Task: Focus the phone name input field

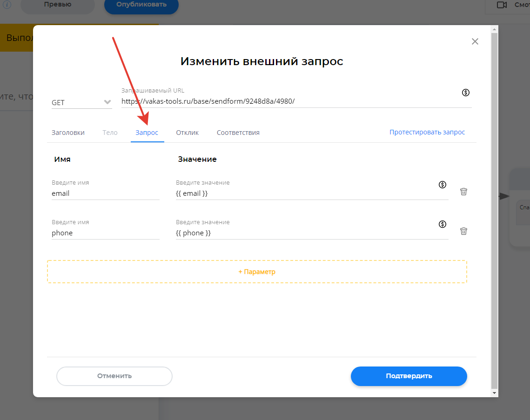Action: point(105,233)
